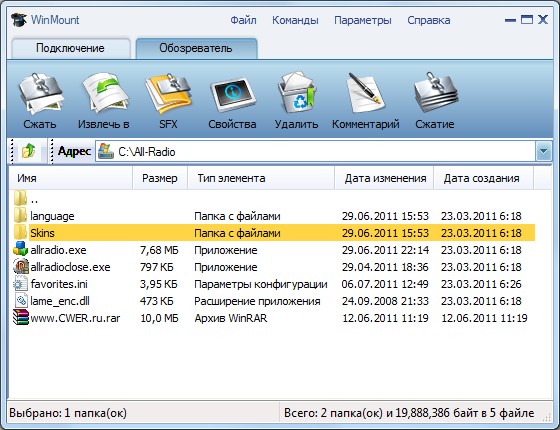Go up one folder with green arrow
This screenshot has height=430, width=560.
[28, 151]
